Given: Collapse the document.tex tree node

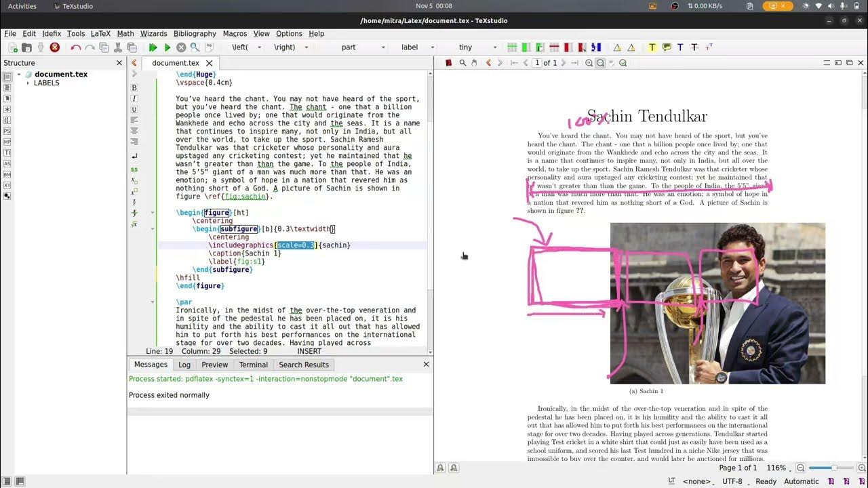Looking at the screenshot, I should [19, 75].
